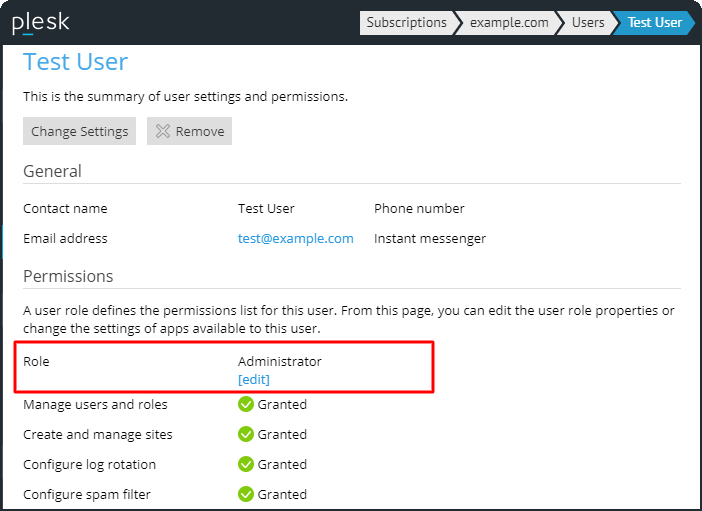
Task: Open the test@example.com email link
Action: tap(295, 238)
